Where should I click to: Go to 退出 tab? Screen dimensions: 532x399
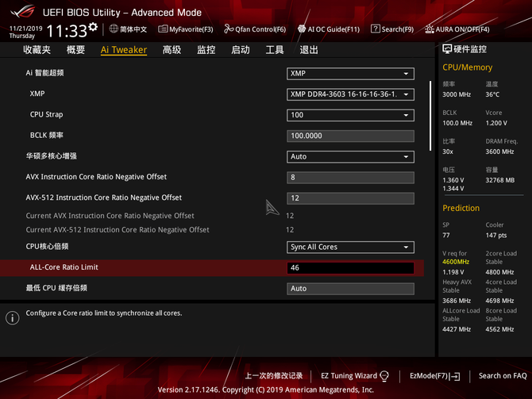[309, 50]
